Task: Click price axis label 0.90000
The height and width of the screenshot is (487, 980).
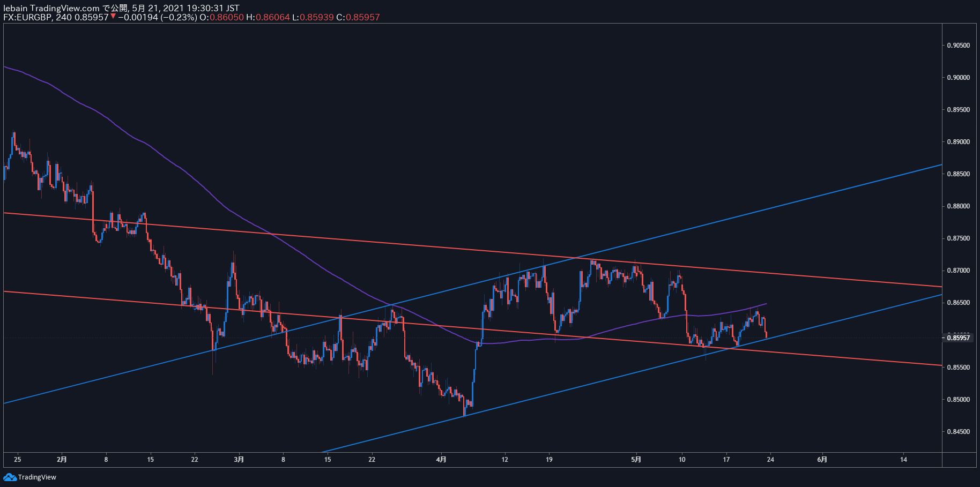Action: [958, 78]
